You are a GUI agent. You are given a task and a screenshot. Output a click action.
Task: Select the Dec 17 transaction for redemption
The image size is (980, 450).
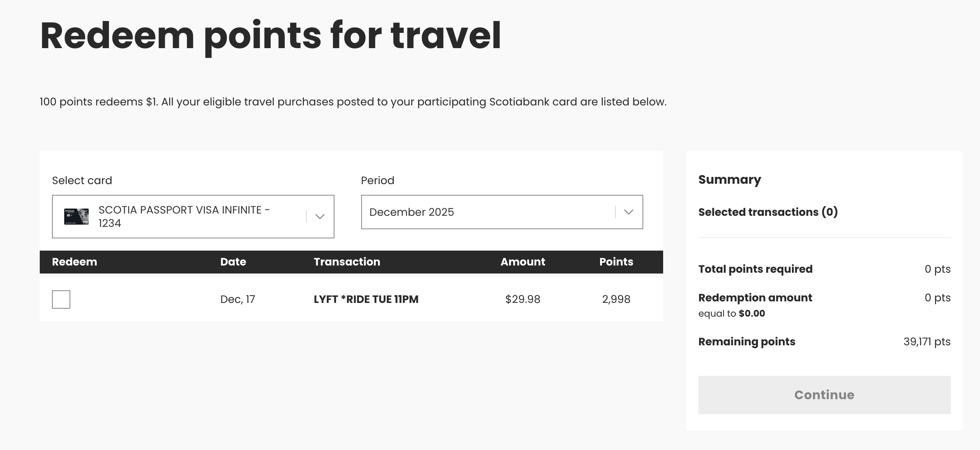[61, 300]
